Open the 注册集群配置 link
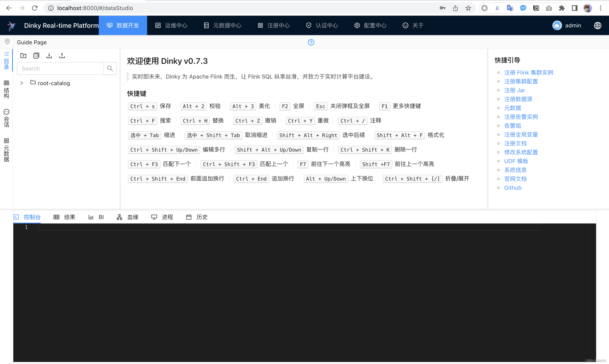Screen dimensions: 609x364 click(521, 81)
